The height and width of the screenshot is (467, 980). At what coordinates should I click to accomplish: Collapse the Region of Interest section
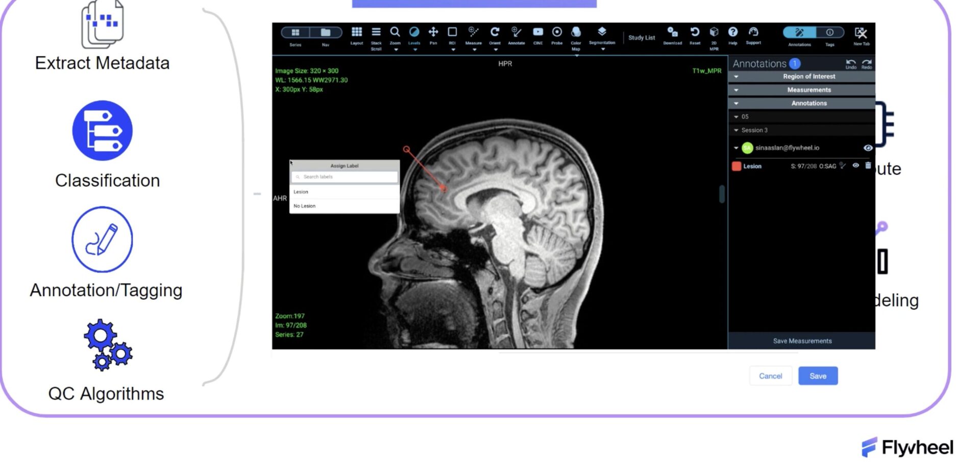(x=736, y=77)
